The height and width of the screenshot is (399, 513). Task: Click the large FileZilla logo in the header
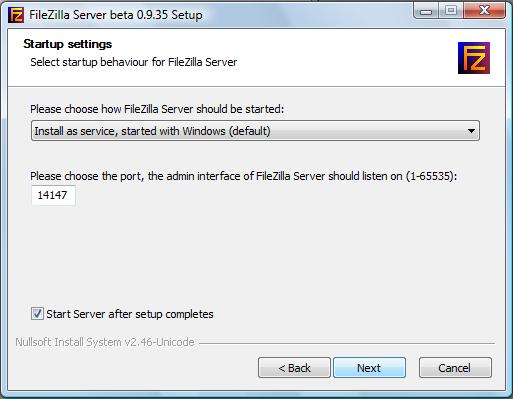click(474, 58)
